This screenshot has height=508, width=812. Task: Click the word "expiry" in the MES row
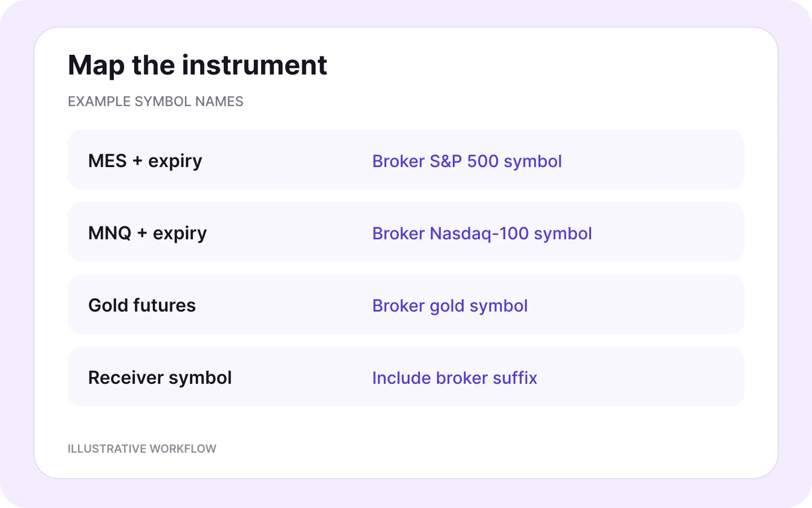coord(175,162)
